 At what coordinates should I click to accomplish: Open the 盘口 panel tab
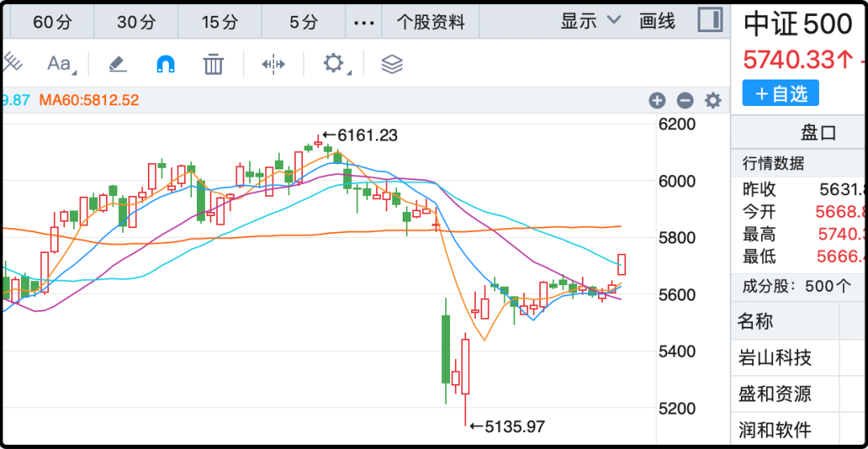[818, 132]
